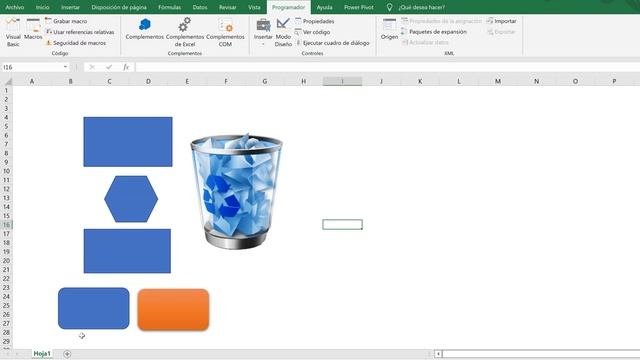Select the recycle bin picture

(x=236, y=191)
